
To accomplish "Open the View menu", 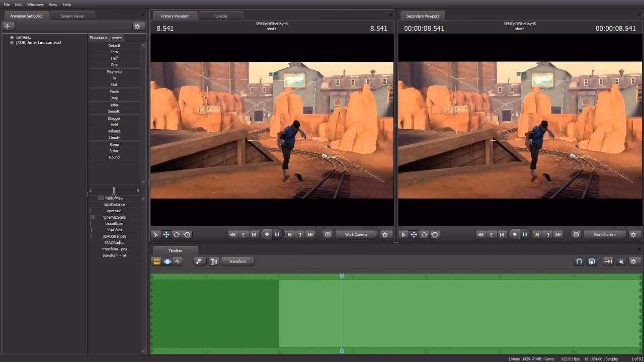I will (53, 5).
